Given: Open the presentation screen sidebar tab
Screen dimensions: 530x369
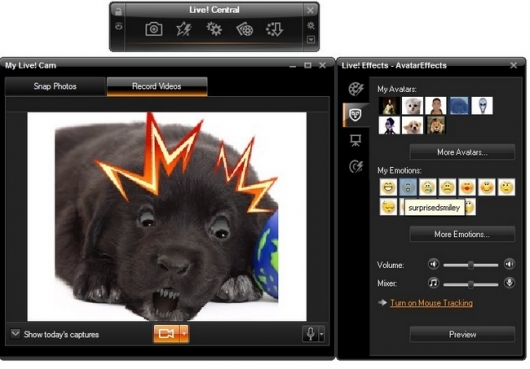Looking at the screenshot, I should coord(356,140).
